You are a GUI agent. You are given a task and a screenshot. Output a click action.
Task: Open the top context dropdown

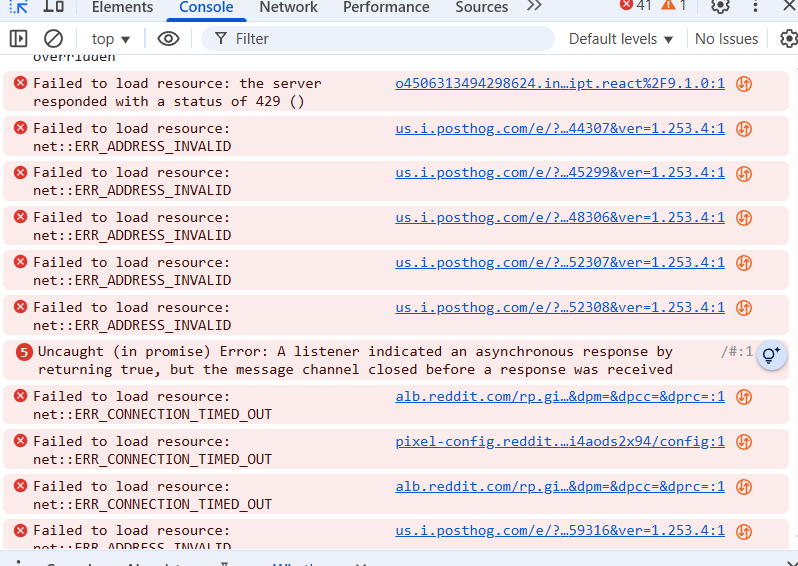(x=110, y=39)
